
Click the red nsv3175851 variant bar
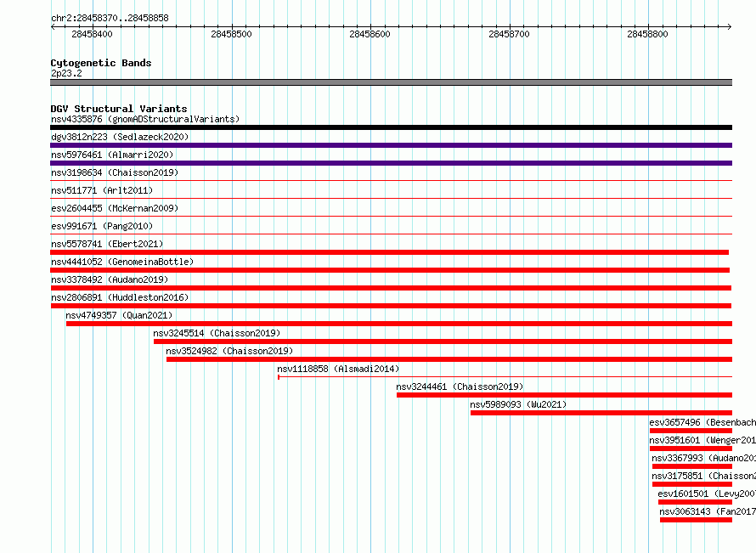click(692, 484)
